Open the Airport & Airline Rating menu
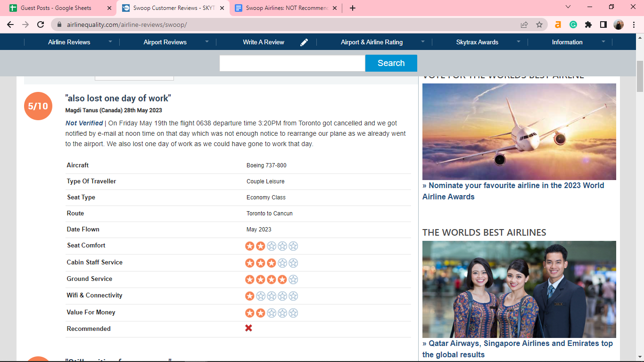Viewport: 644px width, 362px height. 372,42
